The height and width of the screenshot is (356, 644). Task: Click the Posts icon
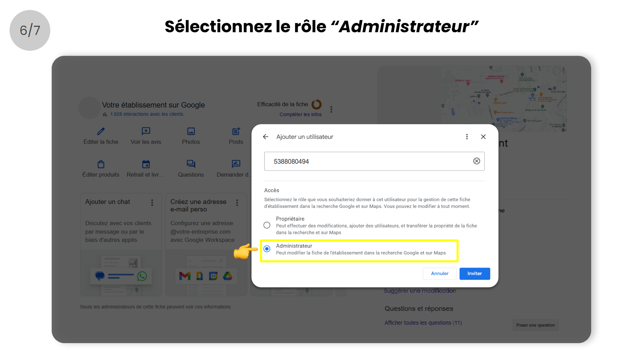coord(236,132)
